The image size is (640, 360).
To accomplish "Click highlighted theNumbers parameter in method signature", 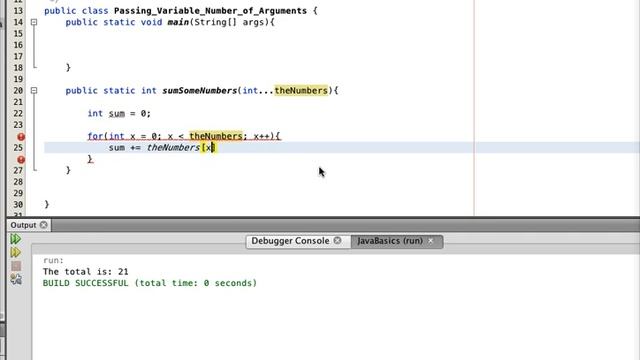I will pos(301,91).
